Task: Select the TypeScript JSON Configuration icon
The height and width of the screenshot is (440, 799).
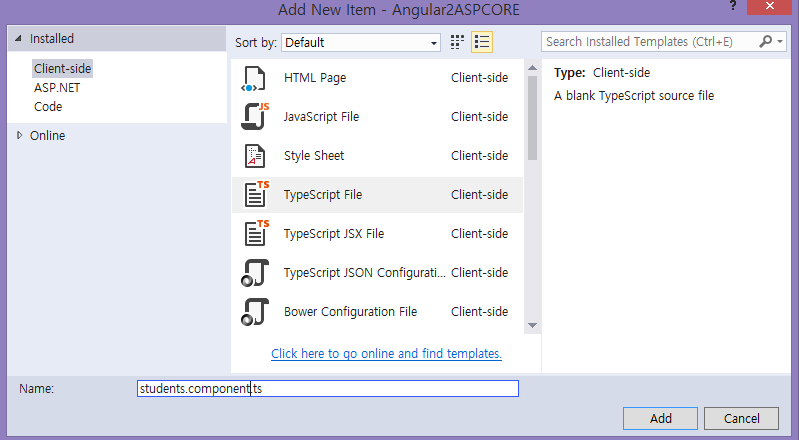Action: coord(254,273)
